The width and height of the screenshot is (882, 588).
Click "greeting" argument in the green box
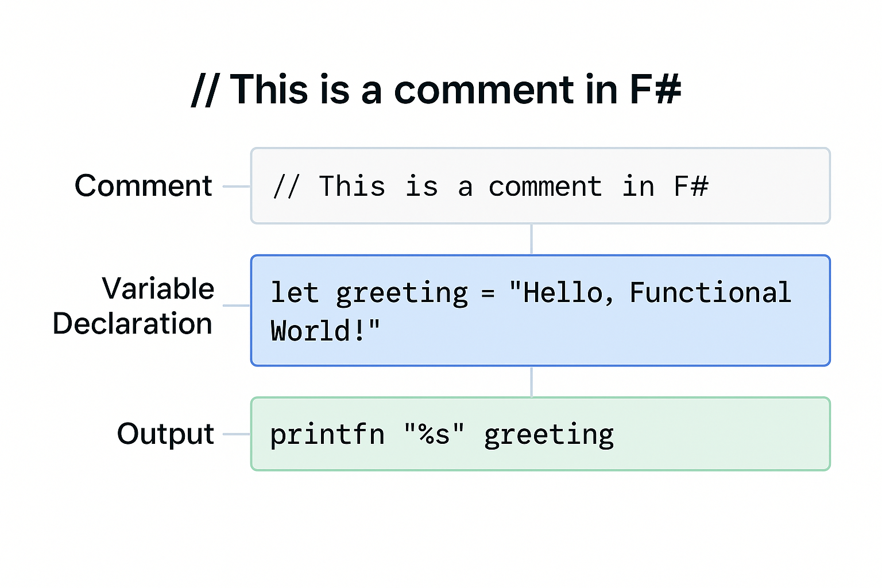549,435
